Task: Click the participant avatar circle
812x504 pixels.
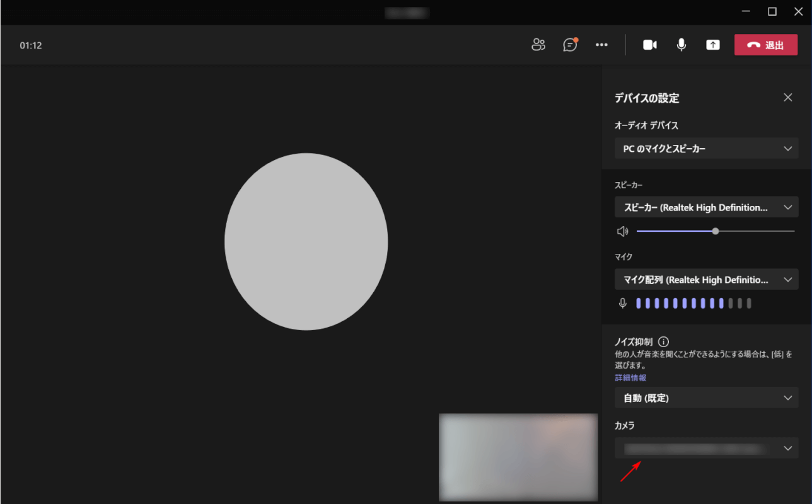Action: (x=306, y=241)
